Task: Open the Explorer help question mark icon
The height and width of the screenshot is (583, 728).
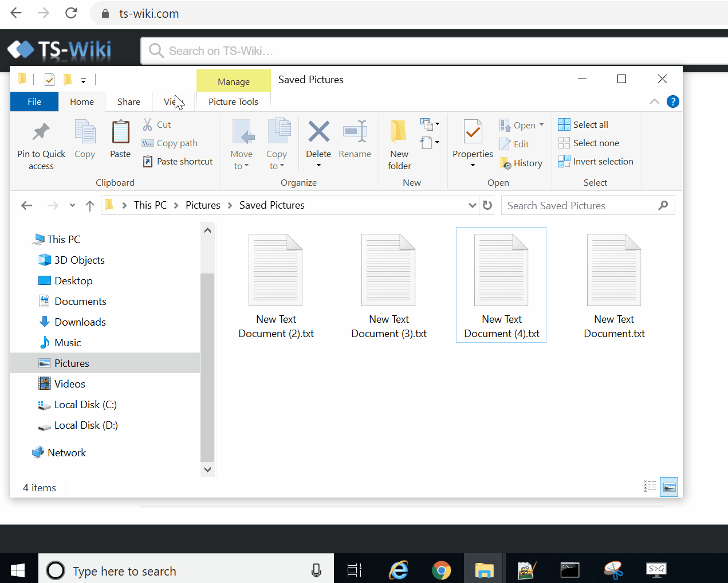Action: coord(673,101)
